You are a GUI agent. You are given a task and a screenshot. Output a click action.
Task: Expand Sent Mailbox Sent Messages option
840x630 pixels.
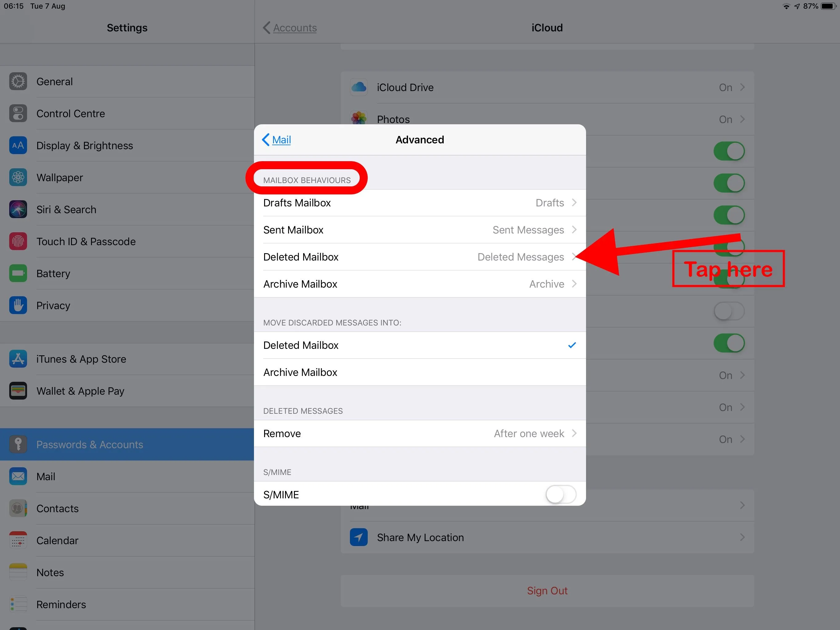(420, 230)
